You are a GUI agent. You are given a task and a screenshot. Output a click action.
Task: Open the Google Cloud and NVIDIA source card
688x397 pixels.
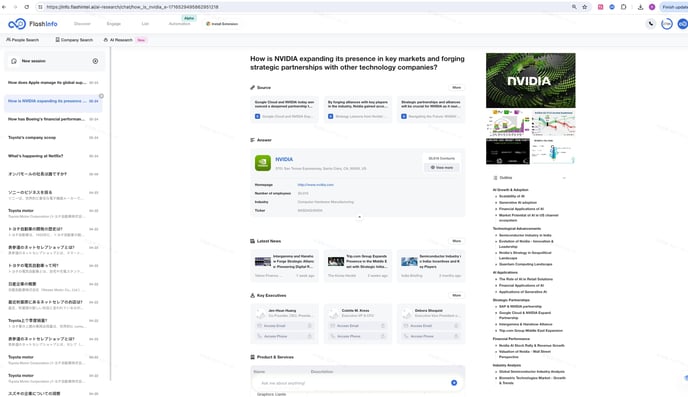click(x=284, y=109)
